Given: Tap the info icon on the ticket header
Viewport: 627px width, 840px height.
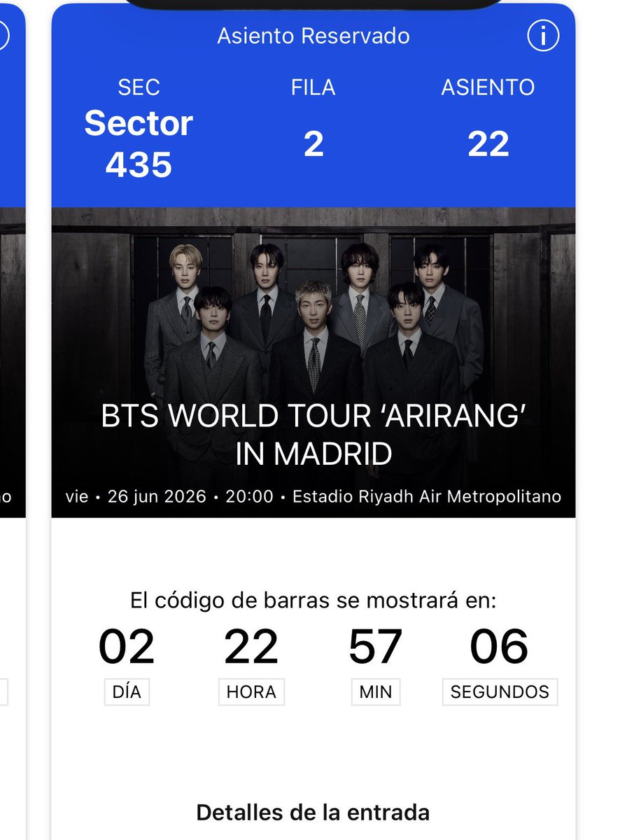Looking at the screenshot, I should 544,36.
